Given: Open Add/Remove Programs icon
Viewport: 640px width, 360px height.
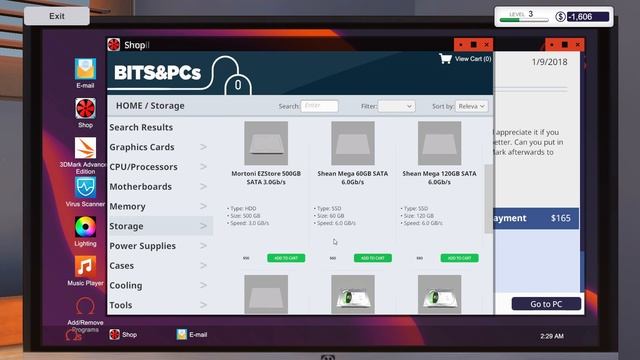Looking at the screenshot, I should [85, 306].
